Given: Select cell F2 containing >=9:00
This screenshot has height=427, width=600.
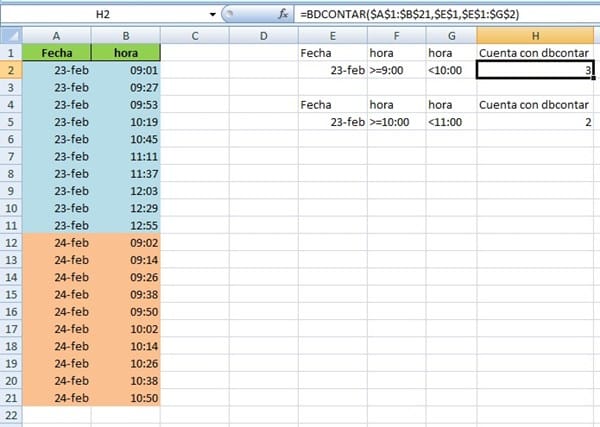Looking at the screenshot, I should (396, 70).
